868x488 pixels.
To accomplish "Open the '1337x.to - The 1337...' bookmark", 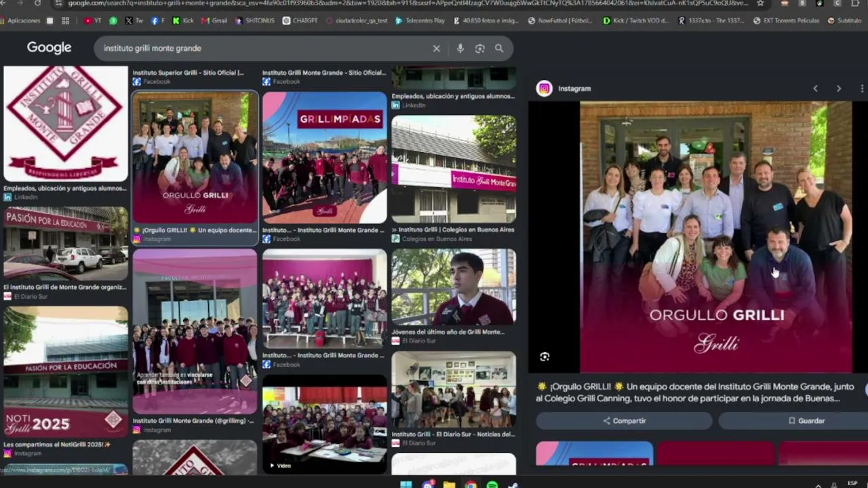I will [x=711, y=20].
